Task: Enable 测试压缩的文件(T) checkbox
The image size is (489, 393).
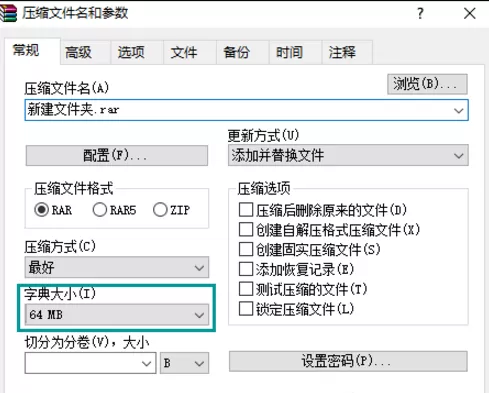Action: click(x=246, y=289)
